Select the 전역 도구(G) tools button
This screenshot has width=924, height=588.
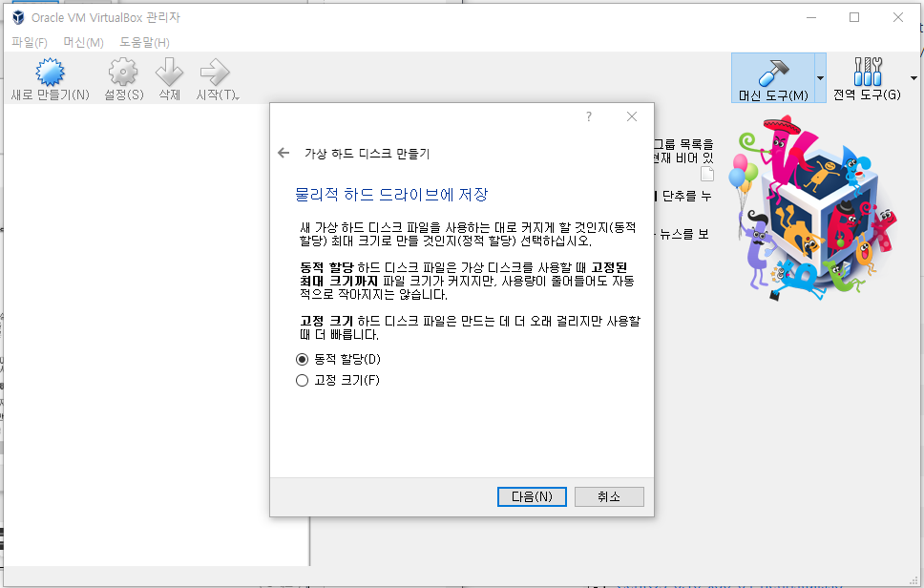(x=867, y=78)
